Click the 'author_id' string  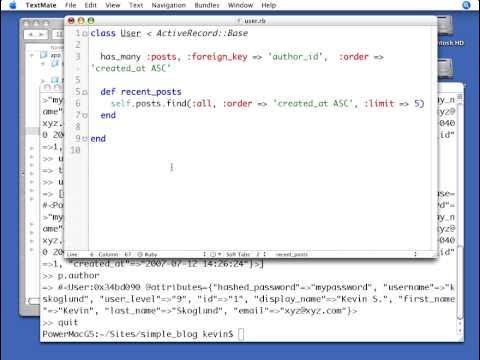pos(295,57)
